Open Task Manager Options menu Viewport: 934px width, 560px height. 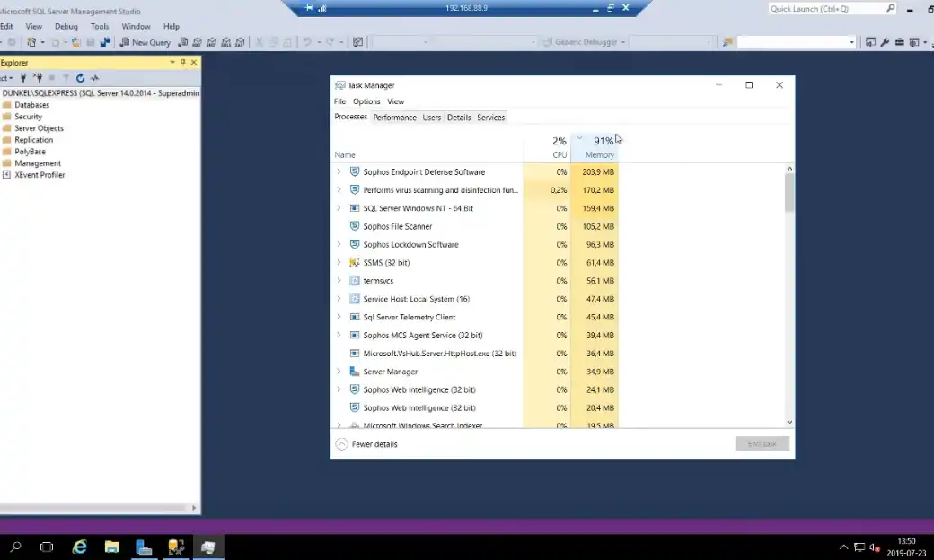click(x=366, y=101)
